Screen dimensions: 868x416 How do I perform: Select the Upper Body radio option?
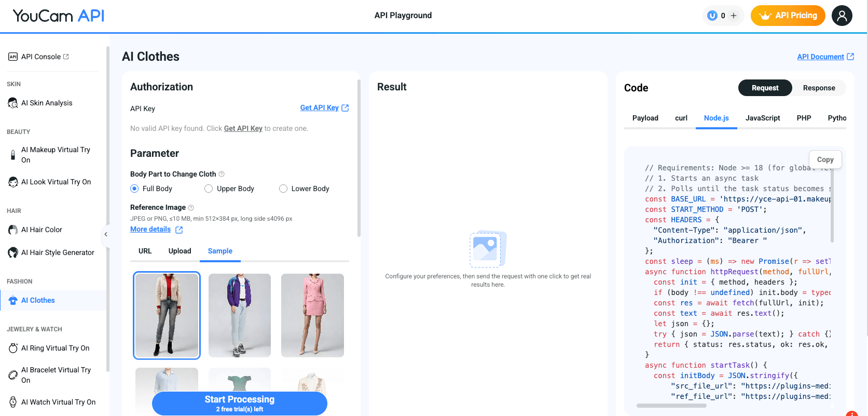pos(209,189)
